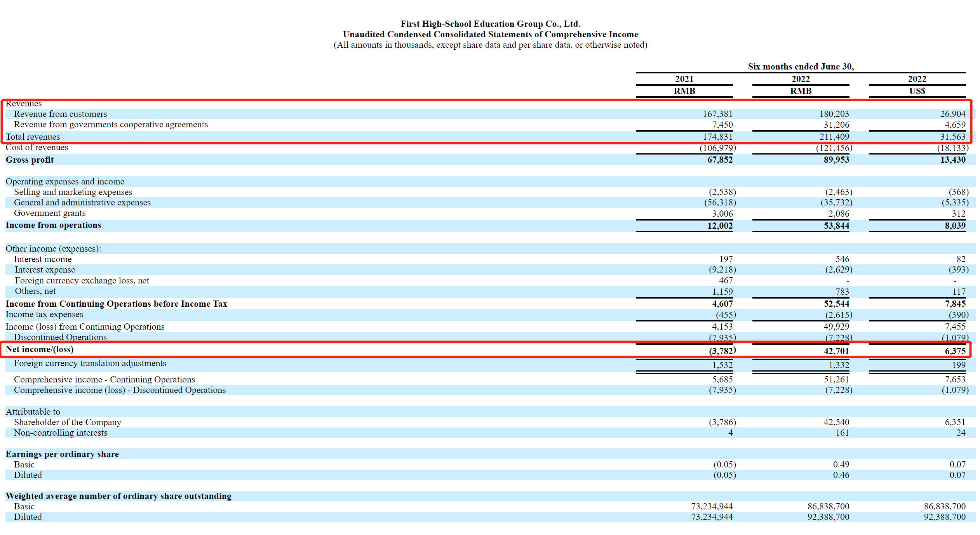Select the Total revenues row label
Screen dimensions: 980x535
point(33,137)
